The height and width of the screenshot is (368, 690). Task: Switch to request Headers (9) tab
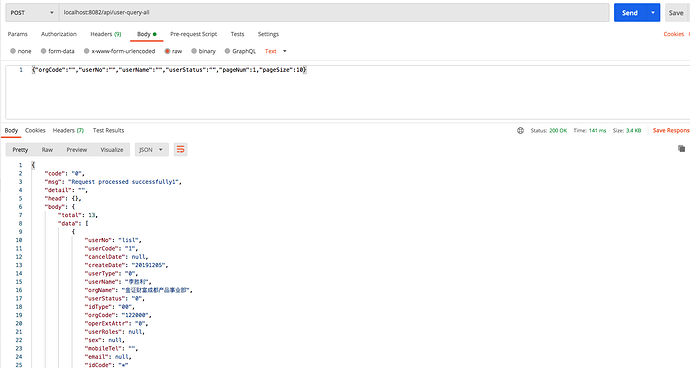[106, 34]
